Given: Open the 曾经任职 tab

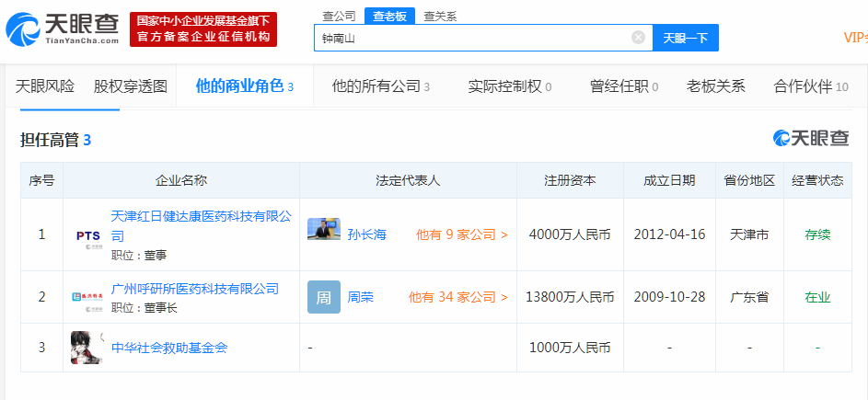Looking at the screenshot, I should pos(624,86).
